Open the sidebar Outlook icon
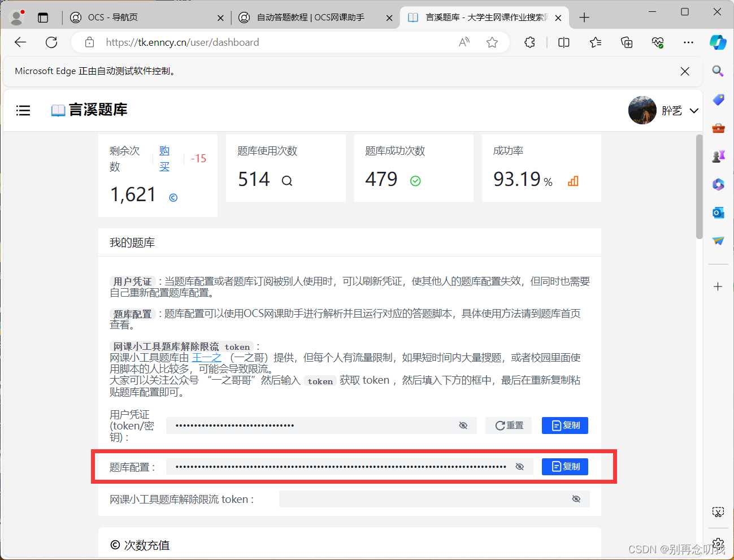 tap(718, 212)
